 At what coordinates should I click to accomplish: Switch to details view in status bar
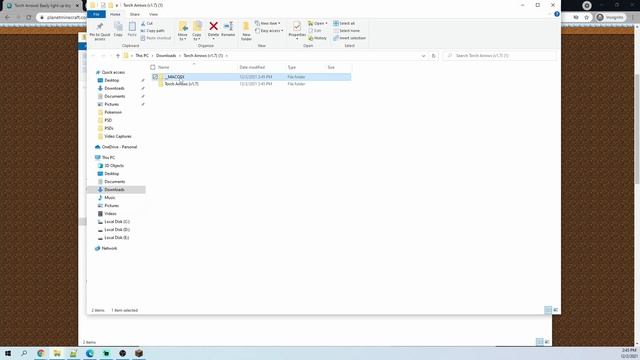(x=548, y=310)
